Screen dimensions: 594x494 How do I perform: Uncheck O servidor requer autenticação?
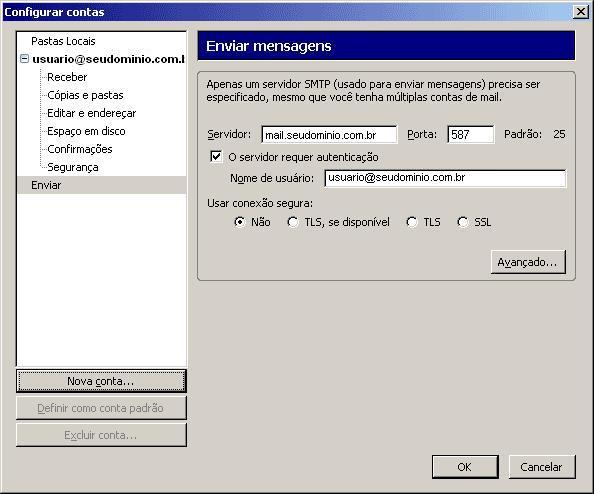coord(216,156)
